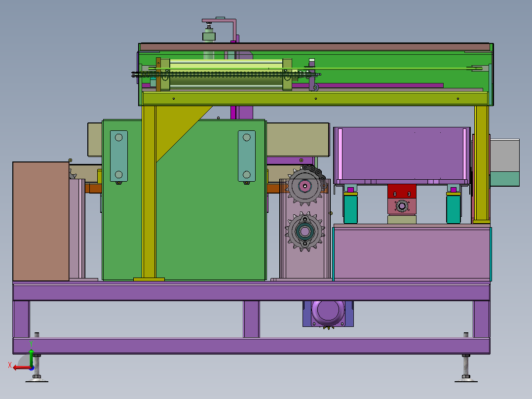532x399 pixels.
Task: Select the brown box on the left side
Action: pyautogui.click(x=40, y=221)
